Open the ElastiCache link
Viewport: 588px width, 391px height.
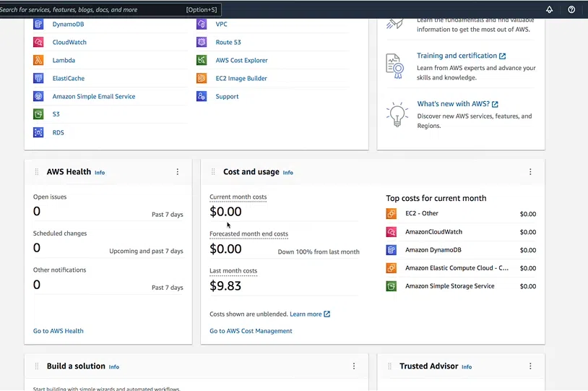tap(68, 78)
